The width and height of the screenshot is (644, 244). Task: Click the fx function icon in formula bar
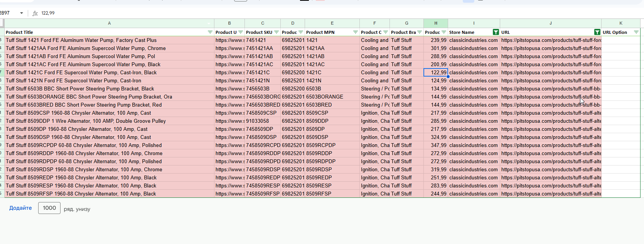35,13
